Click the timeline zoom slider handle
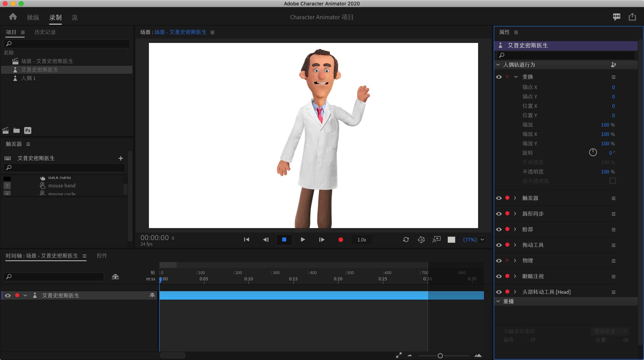Screen dimensions: 644x360 click(440, 356)
